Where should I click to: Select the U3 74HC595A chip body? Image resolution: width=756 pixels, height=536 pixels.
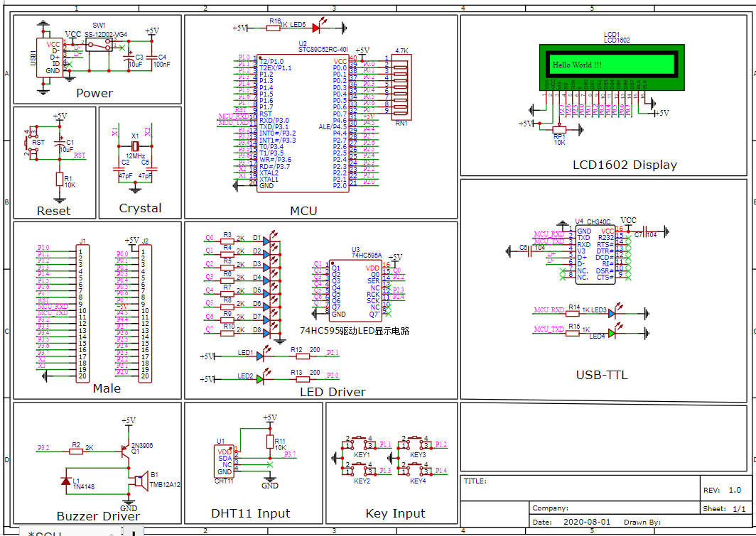(355, 291)
